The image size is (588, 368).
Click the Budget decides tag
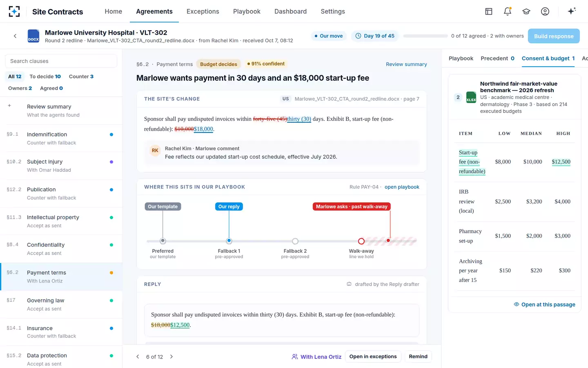click(218, 64)
